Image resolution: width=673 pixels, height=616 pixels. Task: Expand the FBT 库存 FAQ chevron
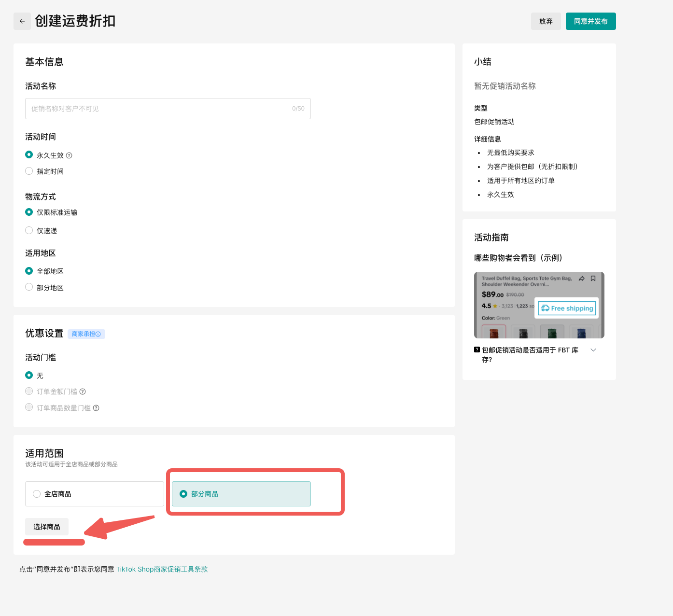pyautogui.click(x=593, y=350)
